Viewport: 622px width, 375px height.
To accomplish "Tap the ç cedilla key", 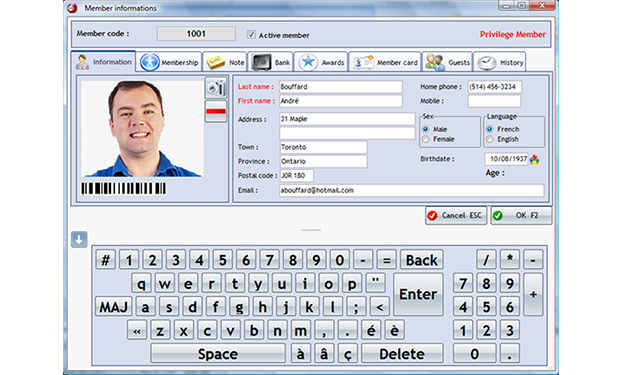I will tap(348, 354).
